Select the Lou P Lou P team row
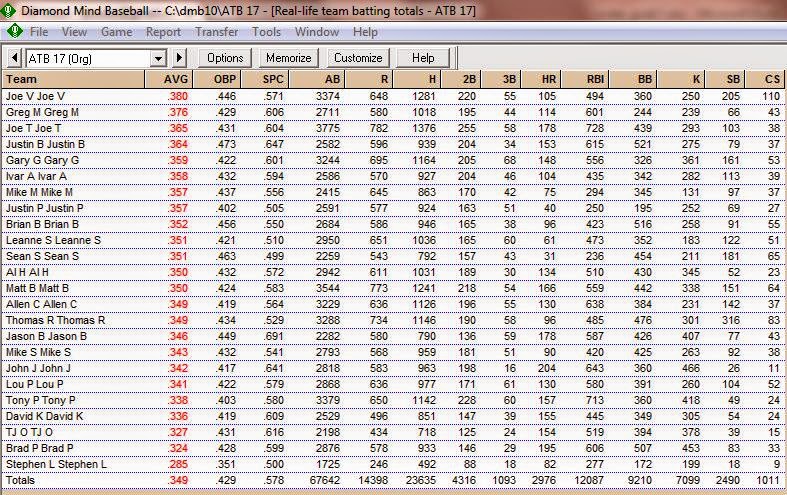This screenshot has height=495, width=787. tap(394, 384)
